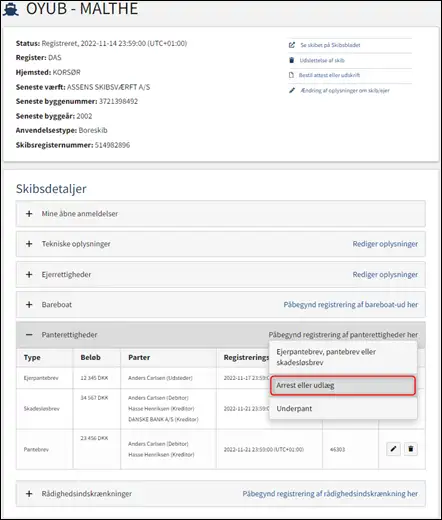Click the external link icon for Skibsbladet
Viewport: 442px width, 520px height.
tap(292, 45)
